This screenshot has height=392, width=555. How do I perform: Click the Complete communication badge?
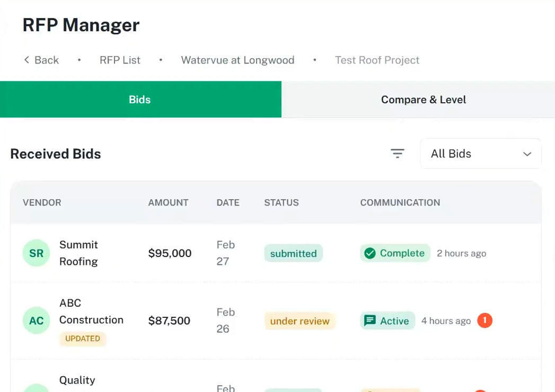click(x=395, y=253)
